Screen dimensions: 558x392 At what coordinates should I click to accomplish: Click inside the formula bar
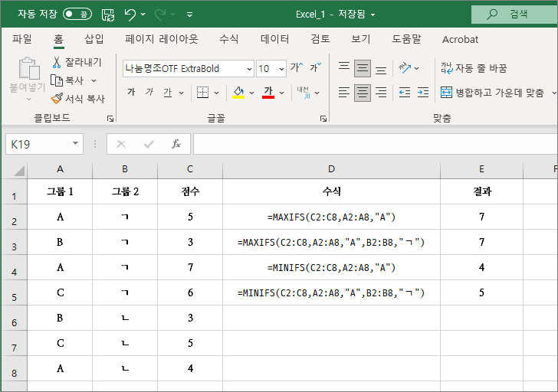coord(376,144)
